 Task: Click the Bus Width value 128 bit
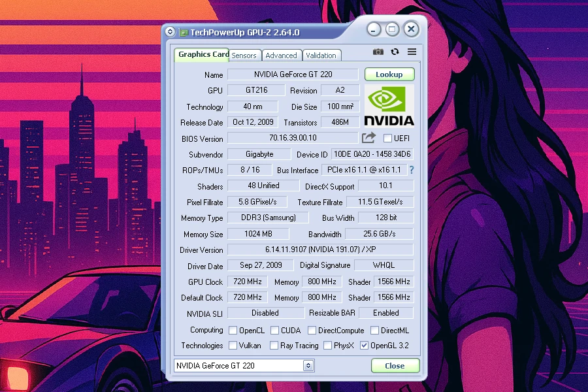(386, 218)
